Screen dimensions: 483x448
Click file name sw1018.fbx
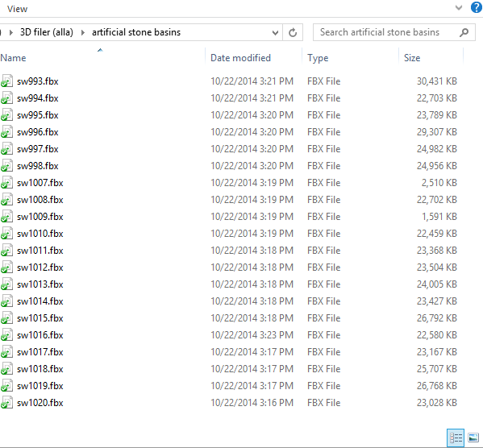coord(40,369)
